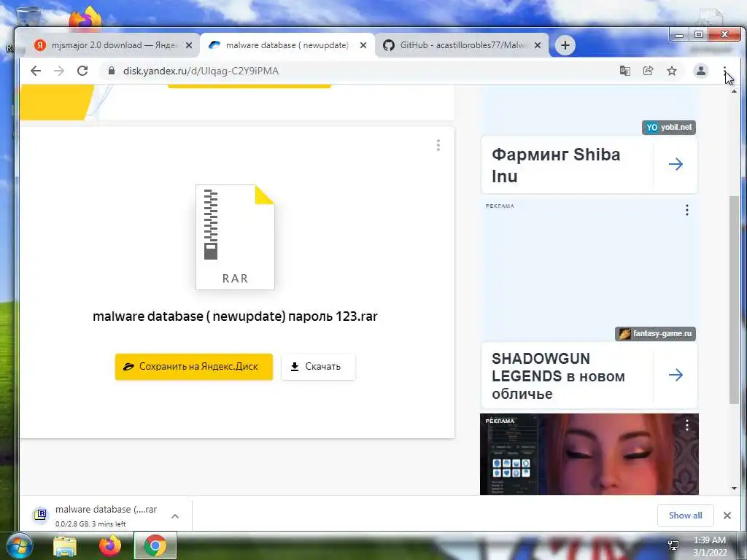Click the Firefox desktop shortcut icon
This screenshot has height=560, width=747.
(x=85, y=17)
